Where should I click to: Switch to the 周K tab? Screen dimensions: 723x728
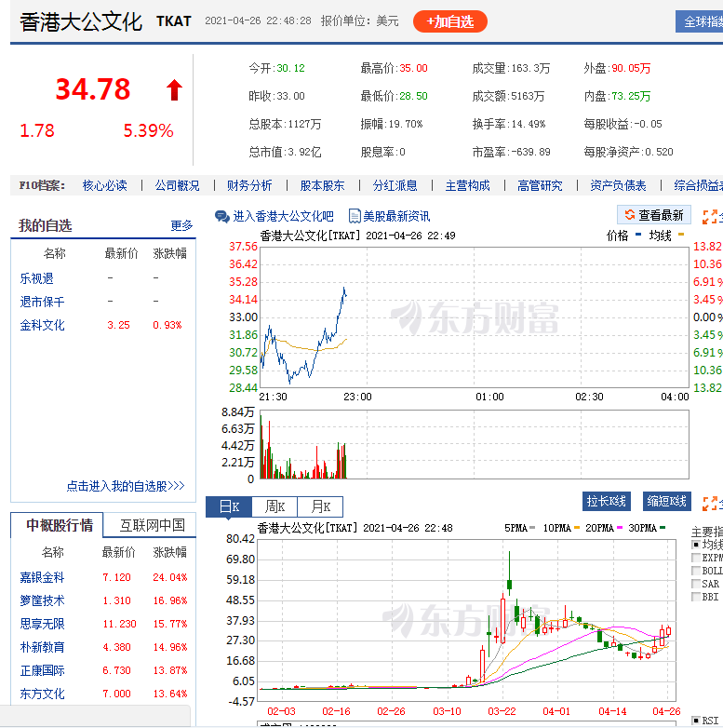point(274,506)
